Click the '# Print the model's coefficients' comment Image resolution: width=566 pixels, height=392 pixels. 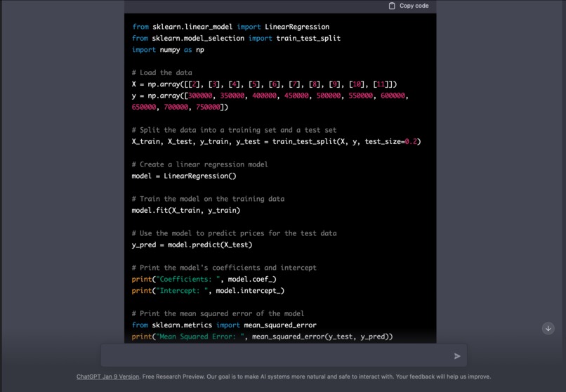(x=224, y=268)
